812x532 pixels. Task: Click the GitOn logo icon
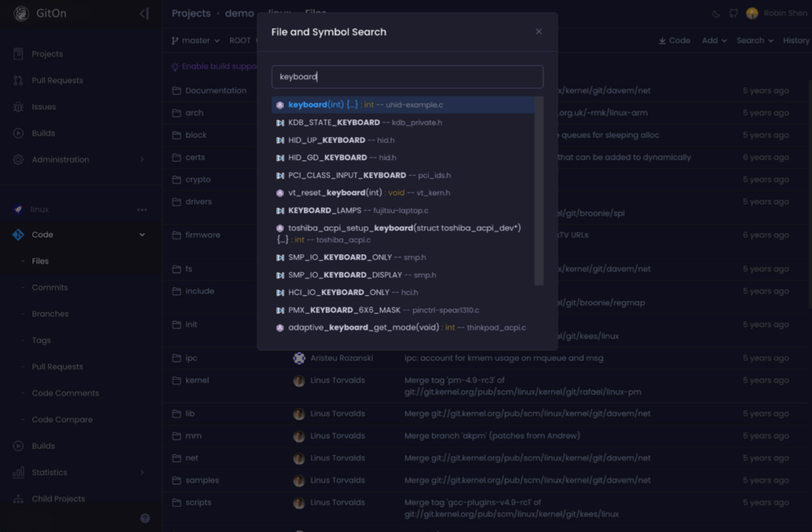[21, 13]
